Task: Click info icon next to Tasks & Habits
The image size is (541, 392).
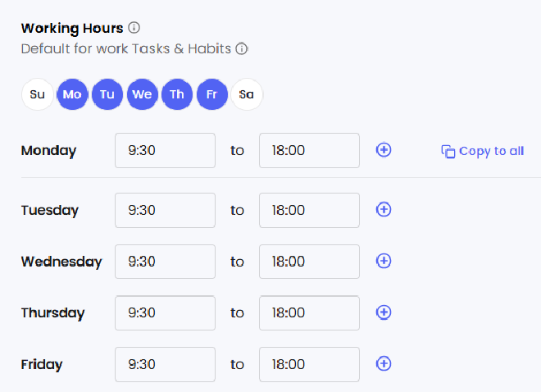Action: click(242, 49)
